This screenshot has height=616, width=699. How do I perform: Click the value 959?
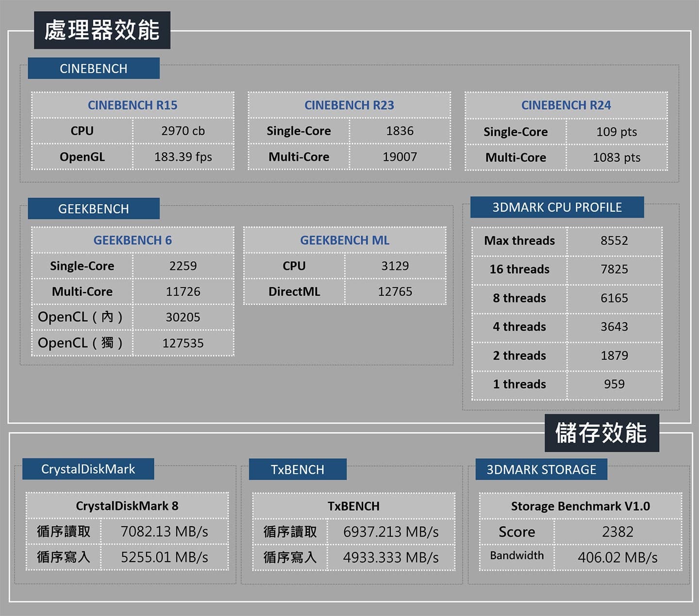pos(614,384)
